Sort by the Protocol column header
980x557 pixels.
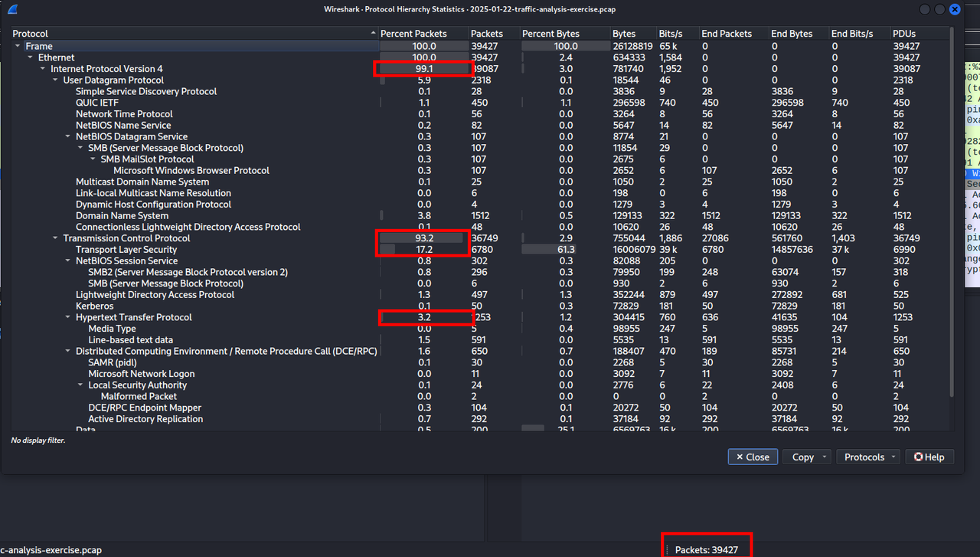point(194,34)
